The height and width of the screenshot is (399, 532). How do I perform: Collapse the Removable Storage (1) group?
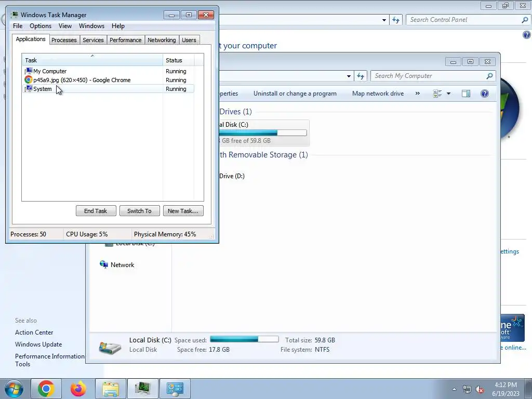point(263,155)
